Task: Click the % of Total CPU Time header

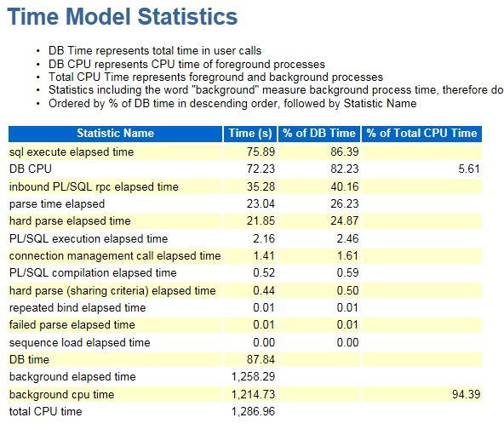Action: pyautogui.click(x=421, y=134)
